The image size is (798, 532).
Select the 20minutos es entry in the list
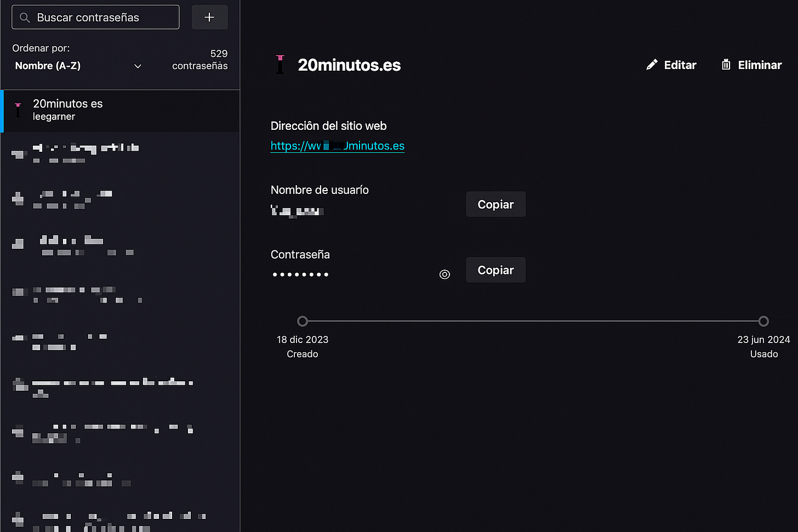[x=121, y=111]
